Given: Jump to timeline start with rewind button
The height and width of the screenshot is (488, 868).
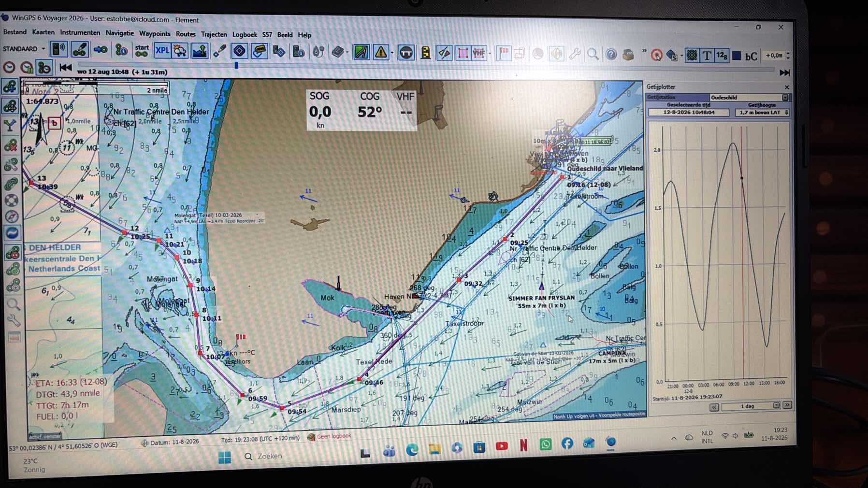Looking at the screenshot, I should [x=65, y=68].
